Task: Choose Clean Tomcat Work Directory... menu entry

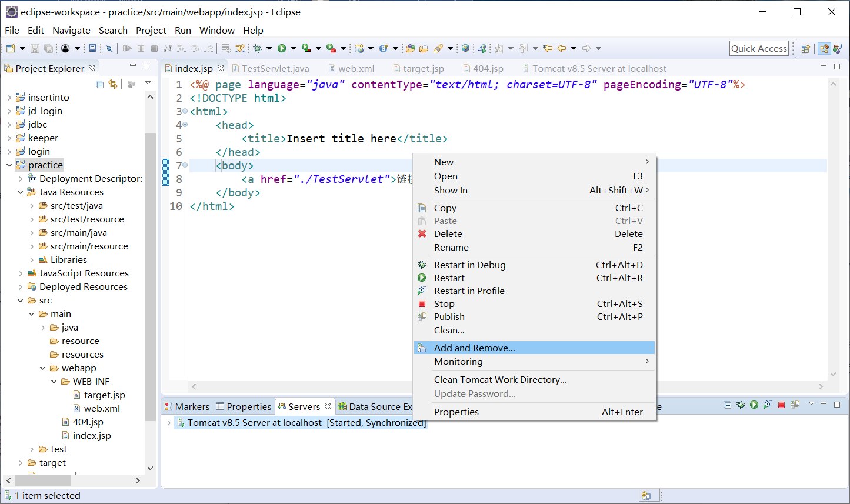Action: tap(534, 379)
